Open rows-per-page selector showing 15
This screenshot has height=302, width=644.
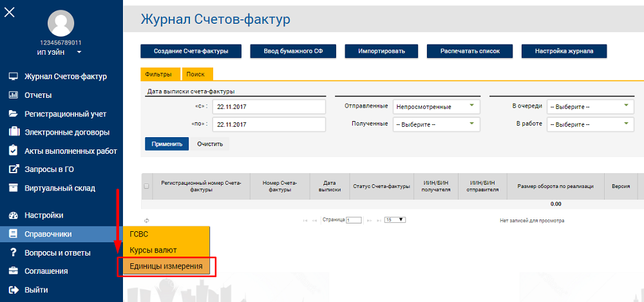coord(395,220)
